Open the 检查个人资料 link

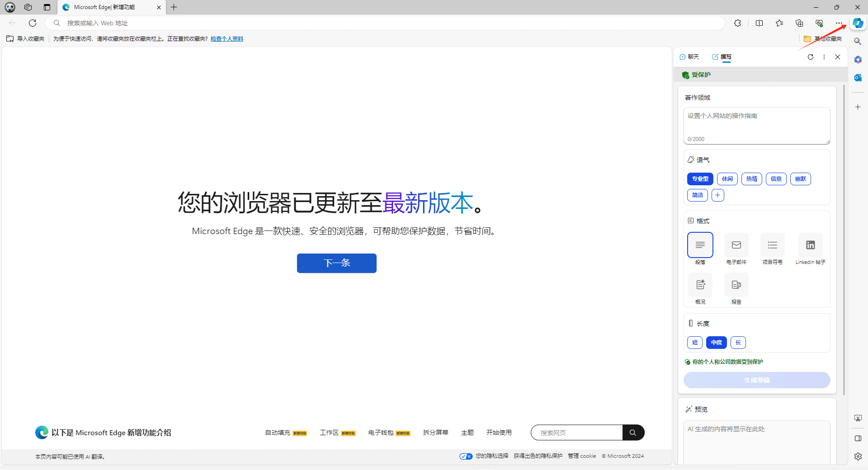pos(227,39)
